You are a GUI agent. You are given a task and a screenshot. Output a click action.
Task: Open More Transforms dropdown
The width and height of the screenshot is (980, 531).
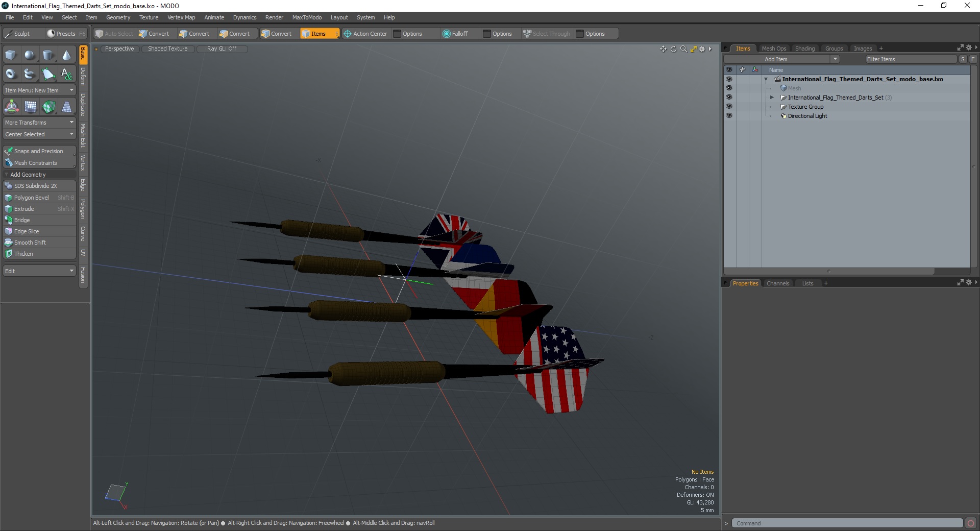pos(39,123)
